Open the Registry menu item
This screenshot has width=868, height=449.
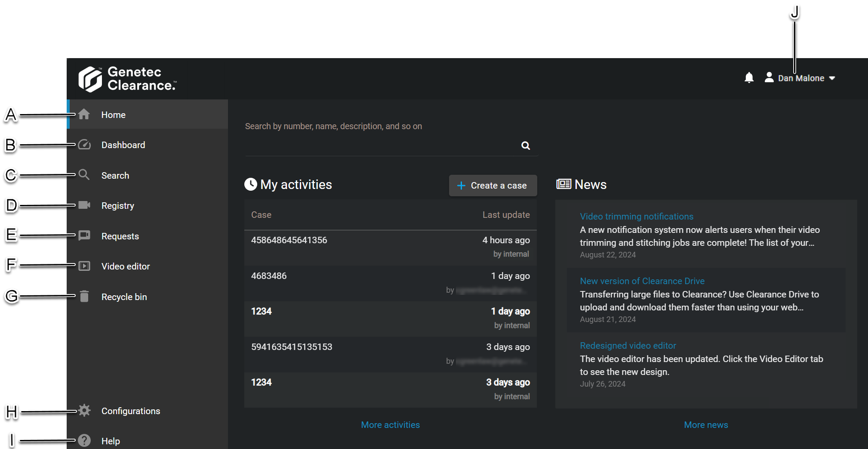point(148,205)
